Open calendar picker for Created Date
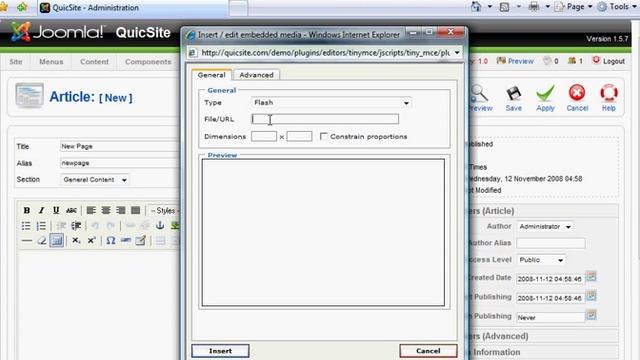 (x=591, y=277)
